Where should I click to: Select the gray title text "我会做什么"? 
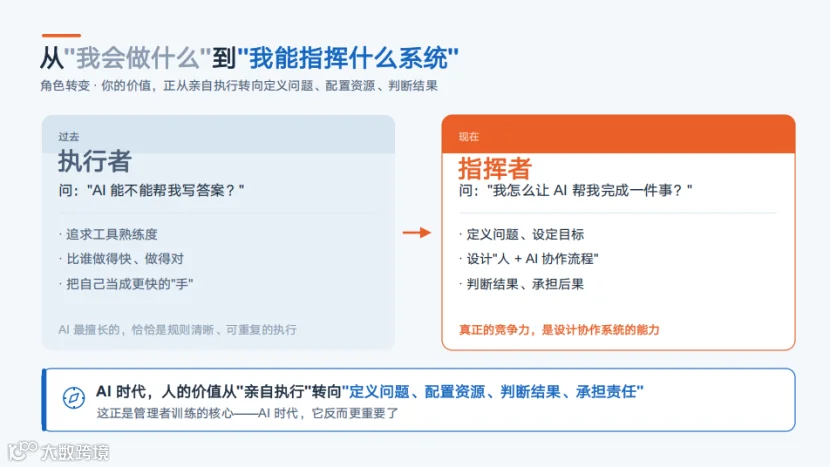tap(138, 58)
